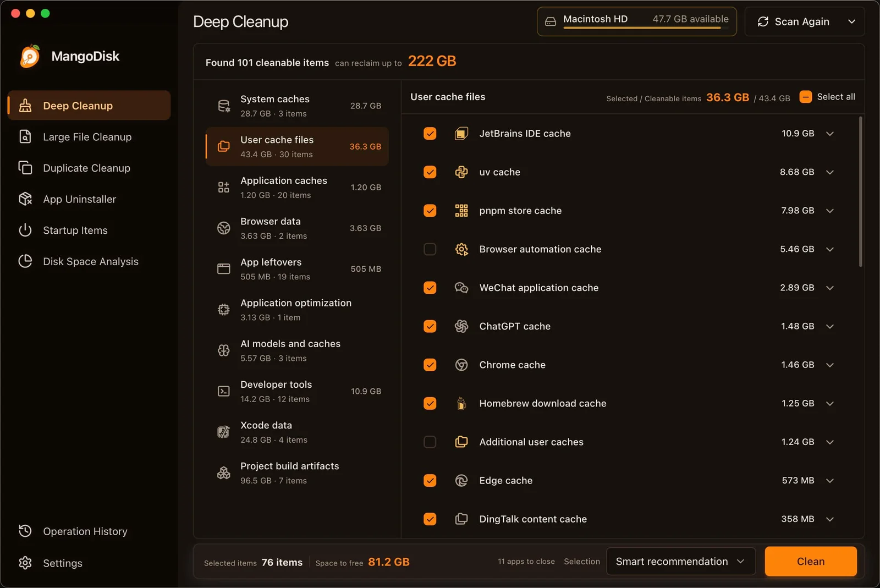Screen dimensions: 880x588
Task: Open the Settings page
Action: (x=89, y=563)
